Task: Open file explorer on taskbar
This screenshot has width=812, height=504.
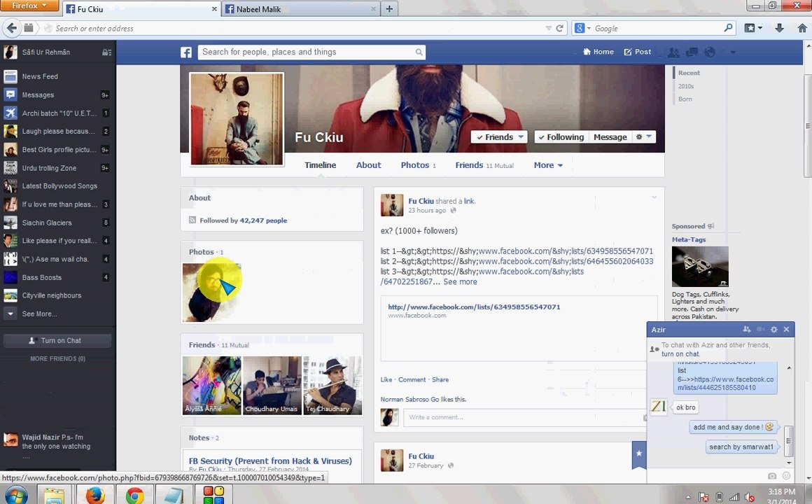Action: coord(54,496)
